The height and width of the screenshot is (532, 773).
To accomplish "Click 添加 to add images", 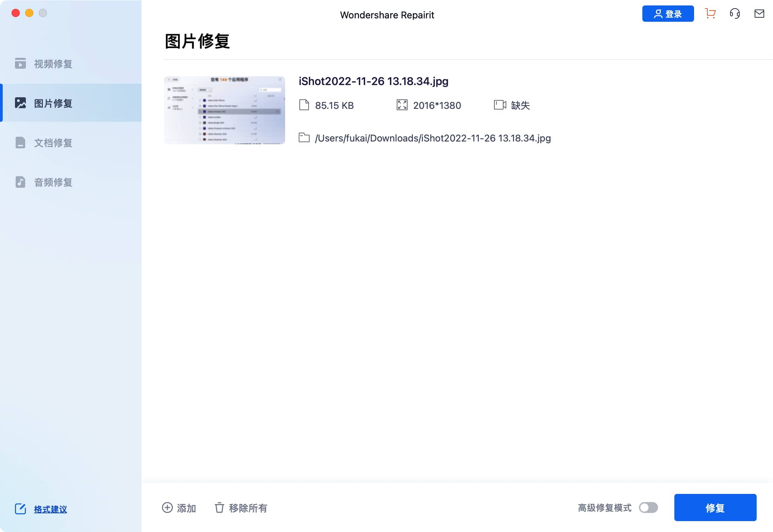I will [179, 508].
